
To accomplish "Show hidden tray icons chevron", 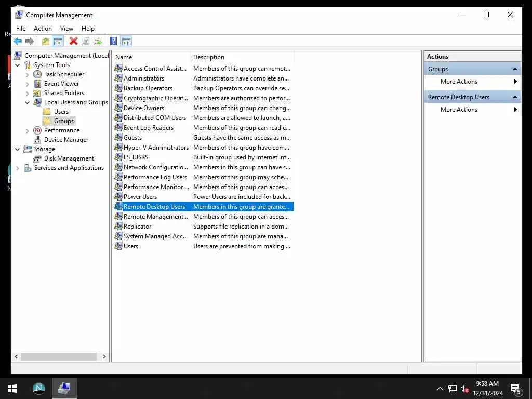I will click(x=440, y=389).
